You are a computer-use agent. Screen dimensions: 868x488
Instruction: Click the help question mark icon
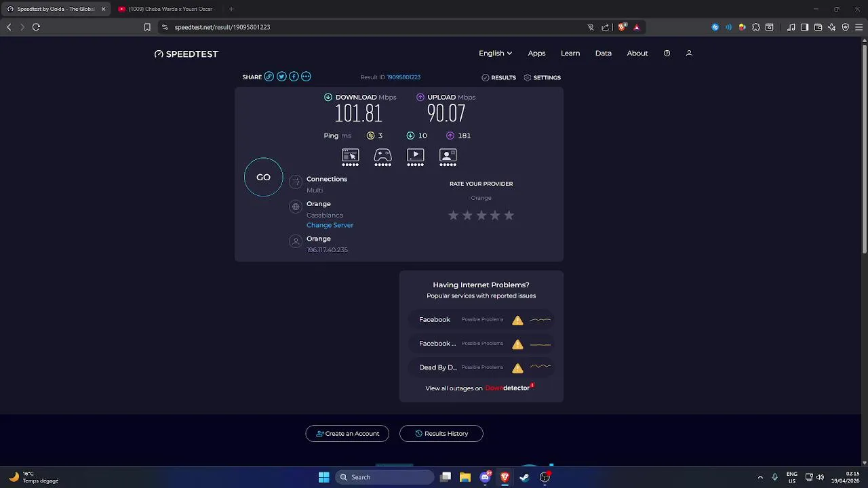(x=667, y=53)
